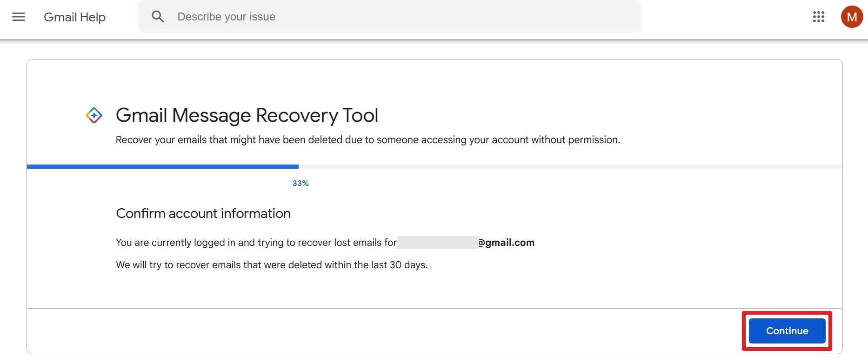Screen dimensions: 868x363
Task: Click the recovery progress bar
Action: point(434,166)
